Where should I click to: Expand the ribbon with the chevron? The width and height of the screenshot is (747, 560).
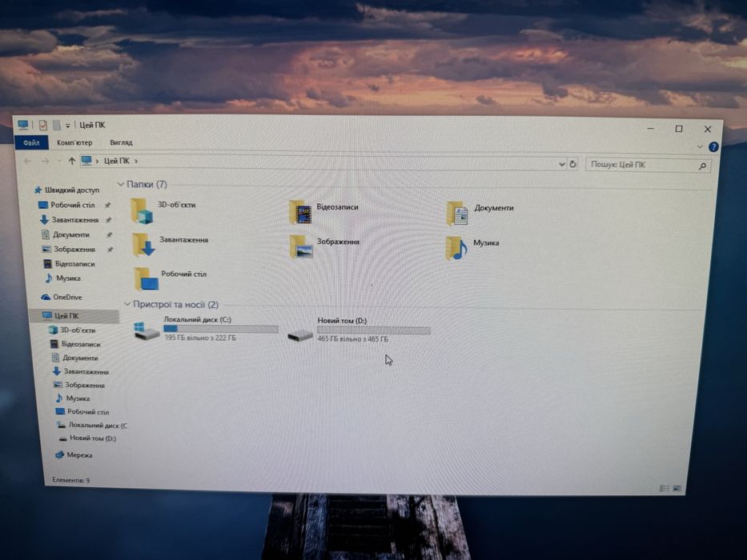(x=700, y=146)
